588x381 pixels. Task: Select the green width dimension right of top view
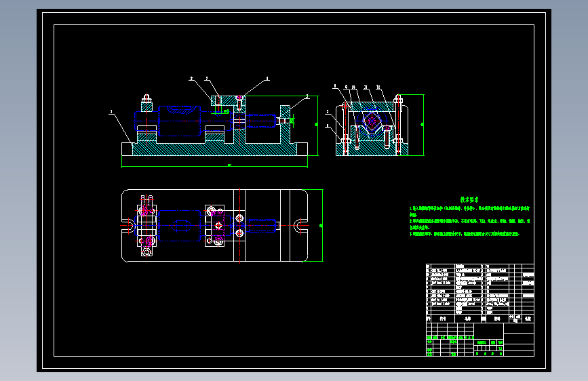point(321,225)
